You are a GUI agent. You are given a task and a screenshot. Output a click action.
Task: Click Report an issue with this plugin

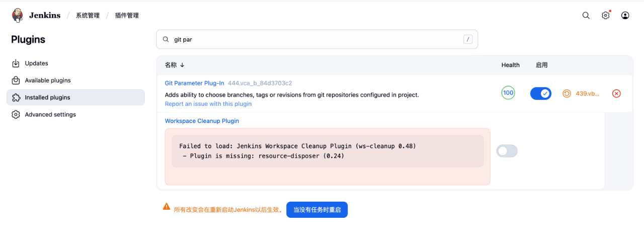208,104
